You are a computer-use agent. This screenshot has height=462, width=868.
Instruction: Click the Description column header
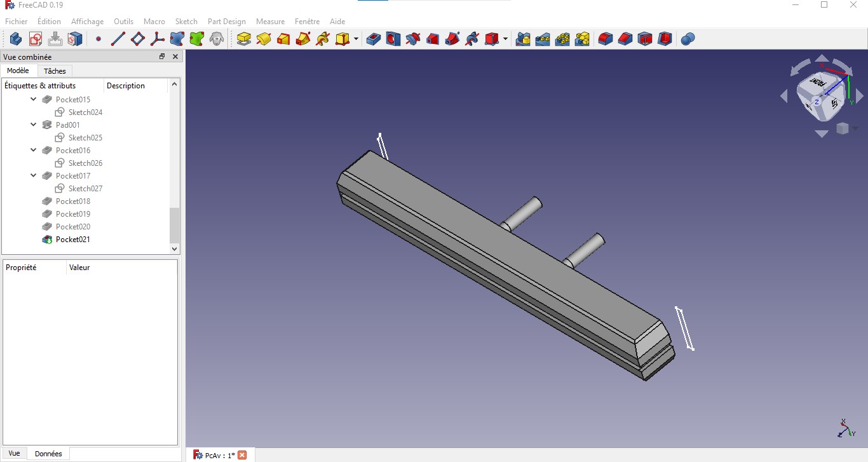pyautogui.click(x=135, y=86)
